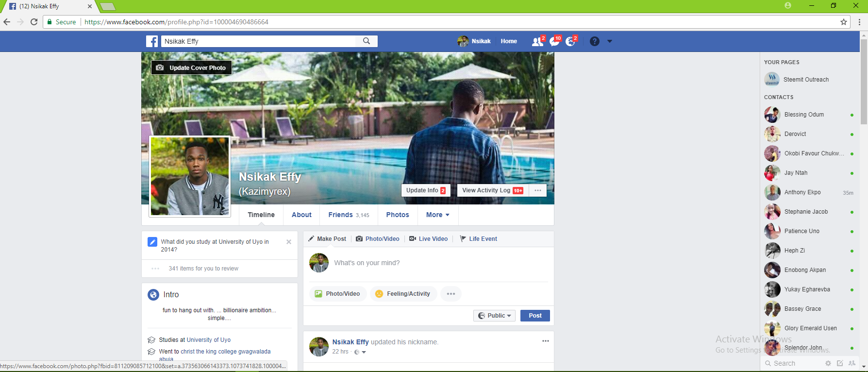The width and height of the screenshot is (868, 372).
Task: Open the Photos tab
Action: coord(398,215)
